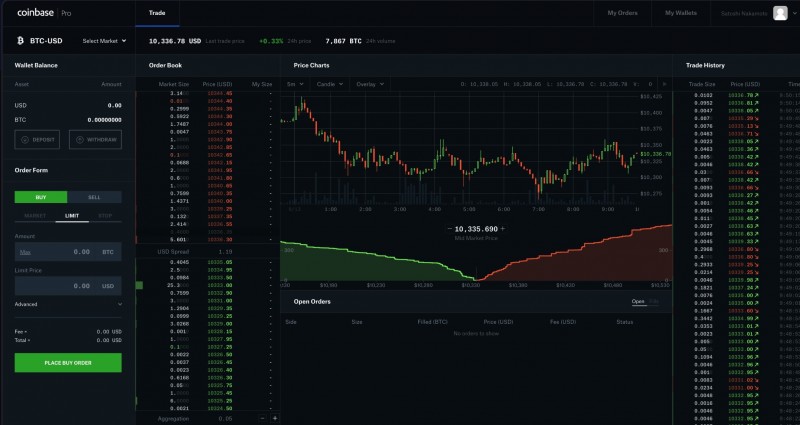Click the USD wallet balance row

[x=68, y=106]
